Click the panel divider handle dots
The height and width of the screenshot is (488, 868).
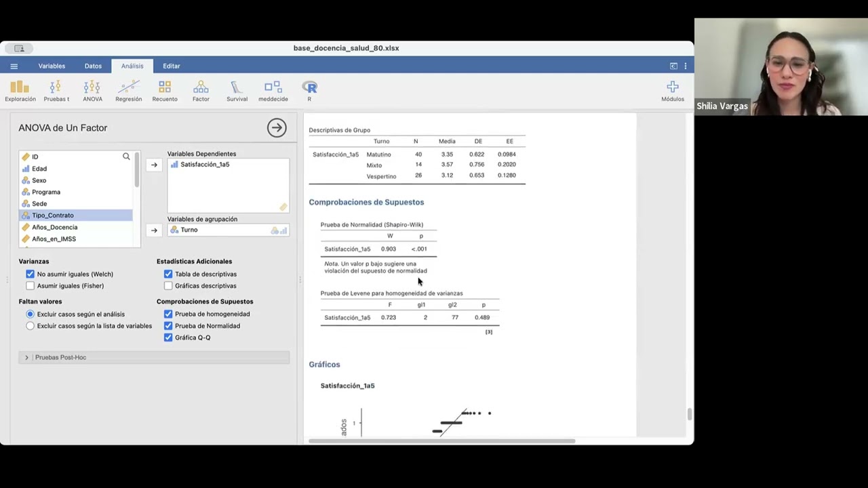300,279
